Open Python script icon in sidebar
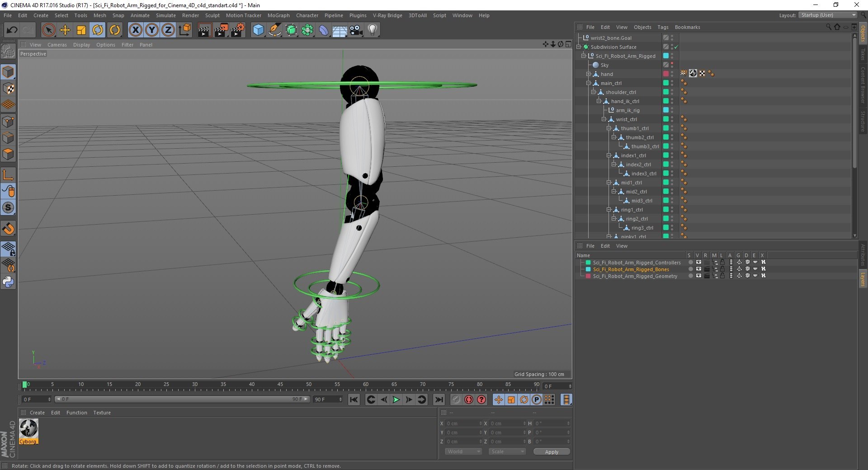Image resolution: width=868 pixels, height=470 pixels. tap(8, 282)
